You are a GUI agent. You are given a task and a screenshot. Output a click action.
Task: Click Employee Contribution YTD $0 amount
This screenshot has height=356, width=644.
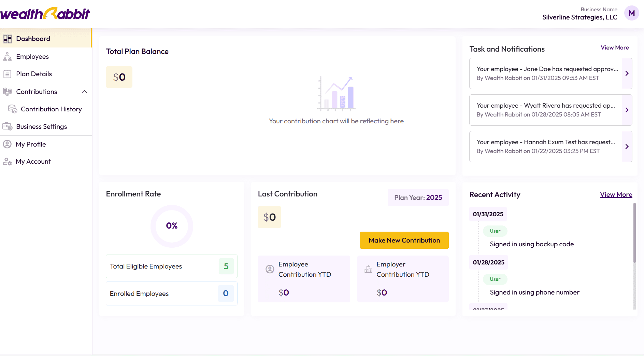[284, 292]
